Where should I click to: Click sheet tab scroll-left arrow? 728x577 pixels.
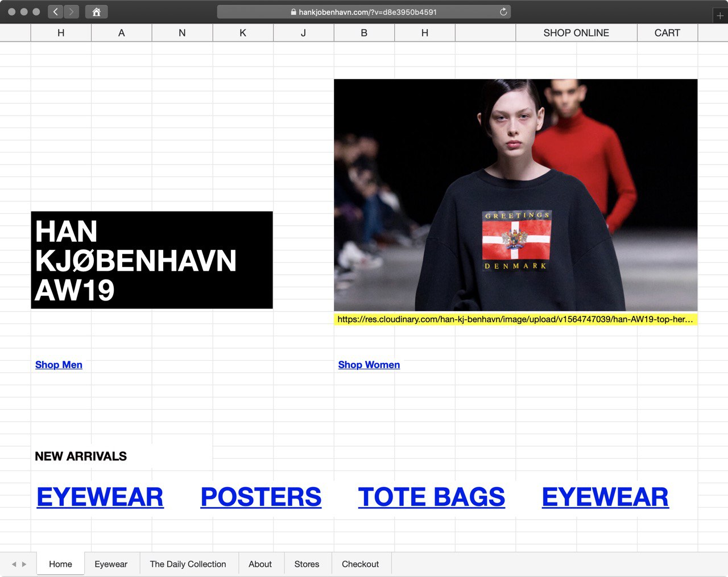pos(14,564)
